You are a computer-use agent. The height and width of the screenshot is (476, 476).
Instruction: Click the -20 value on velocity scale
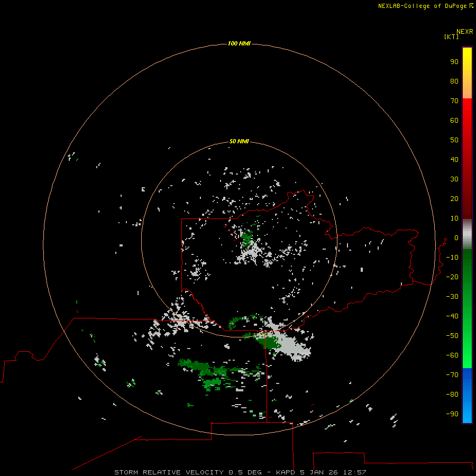452,277
